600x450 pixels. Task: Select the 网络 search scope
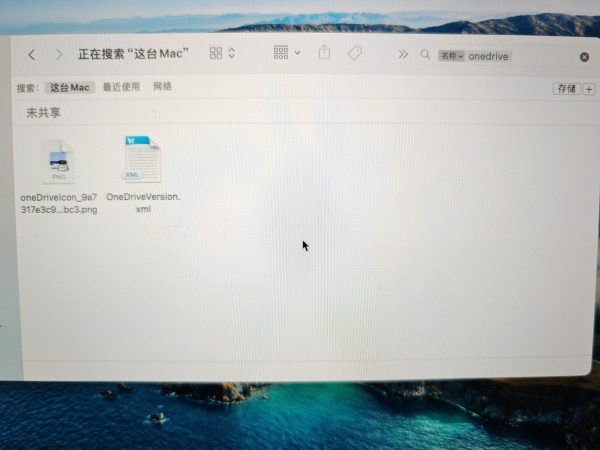point(162,86)
